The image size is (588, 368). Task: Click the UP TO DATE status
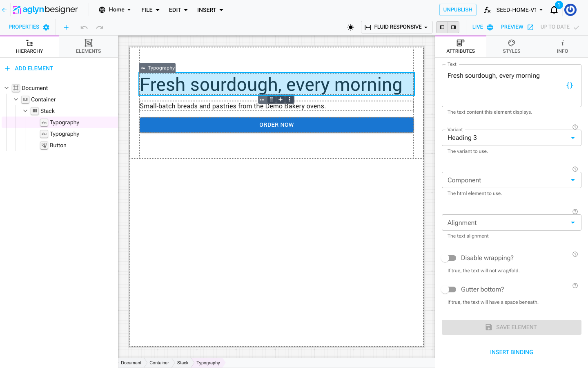click(560, 27)
